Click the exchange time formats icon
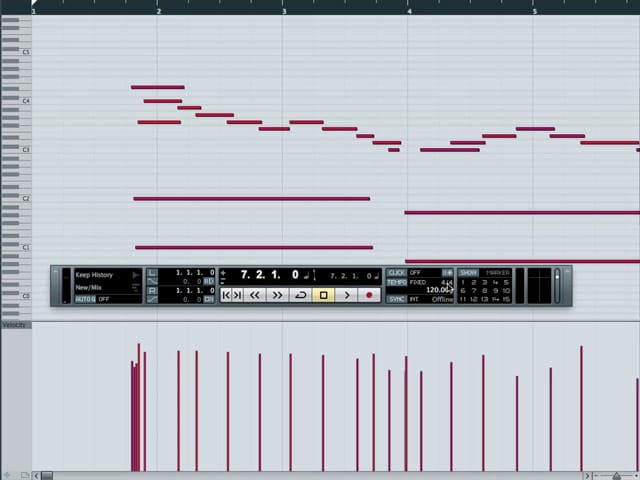 (315, 276)
